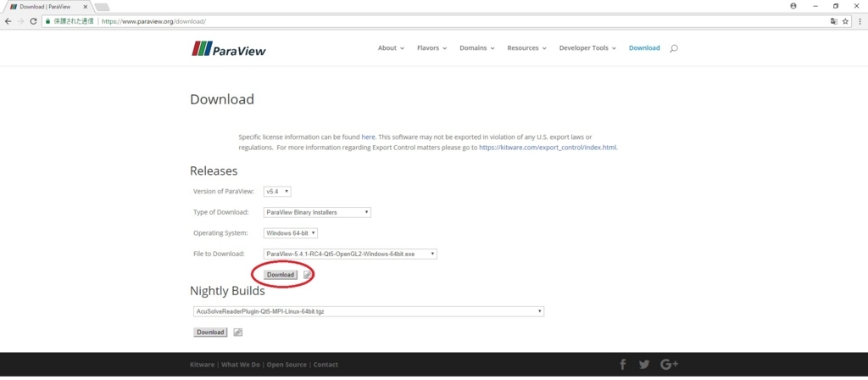The width and height of the screenshot is (868, 380).
Task: Expand the About menu
Action: pyautogui.click(x=391, y=48)
